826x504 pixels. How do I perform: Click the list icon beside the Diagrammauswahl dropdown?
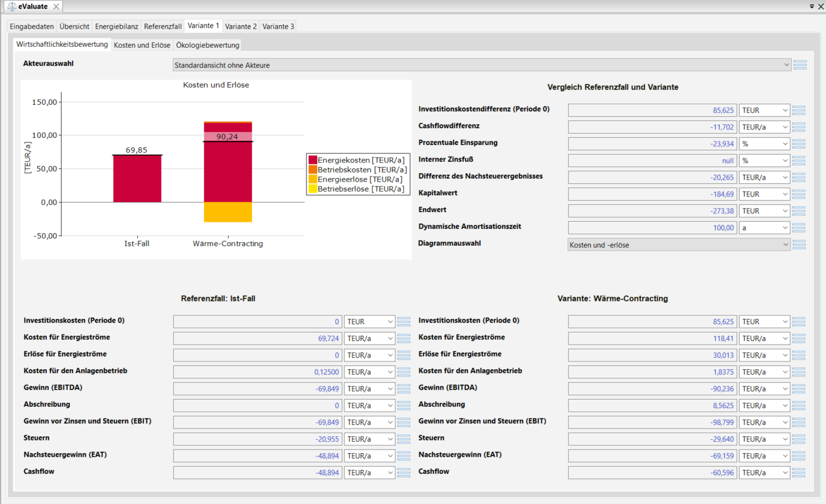point(800,245)
